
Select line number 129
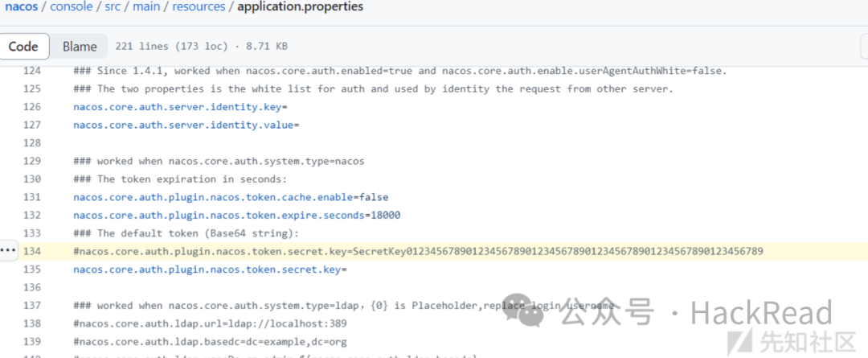coord(31,161)
